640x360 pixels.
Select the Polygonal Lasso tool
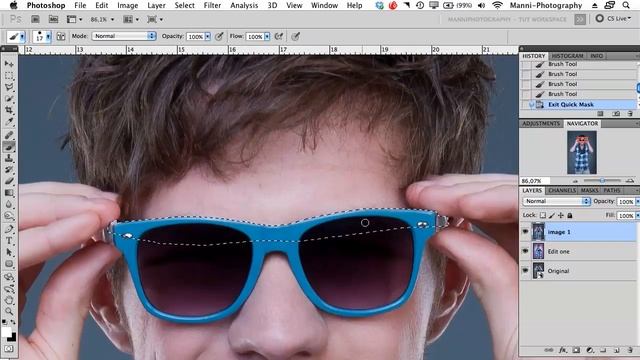(x=9, y=87)
